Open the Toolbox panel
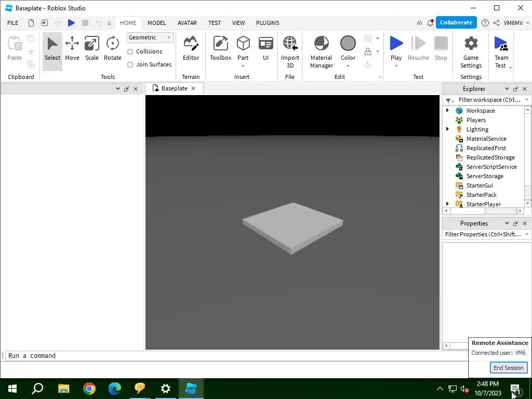 click(220, 48)
